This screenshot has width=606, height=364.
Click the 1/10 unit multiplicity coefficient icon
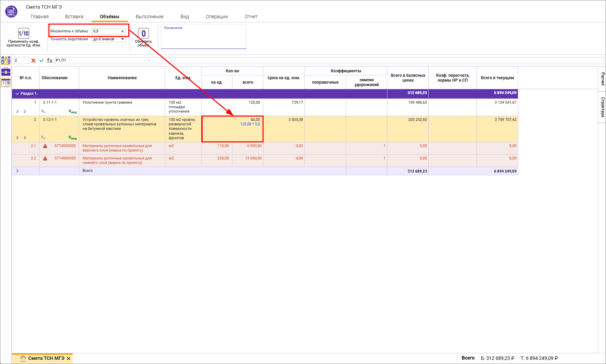pos(23,33)
